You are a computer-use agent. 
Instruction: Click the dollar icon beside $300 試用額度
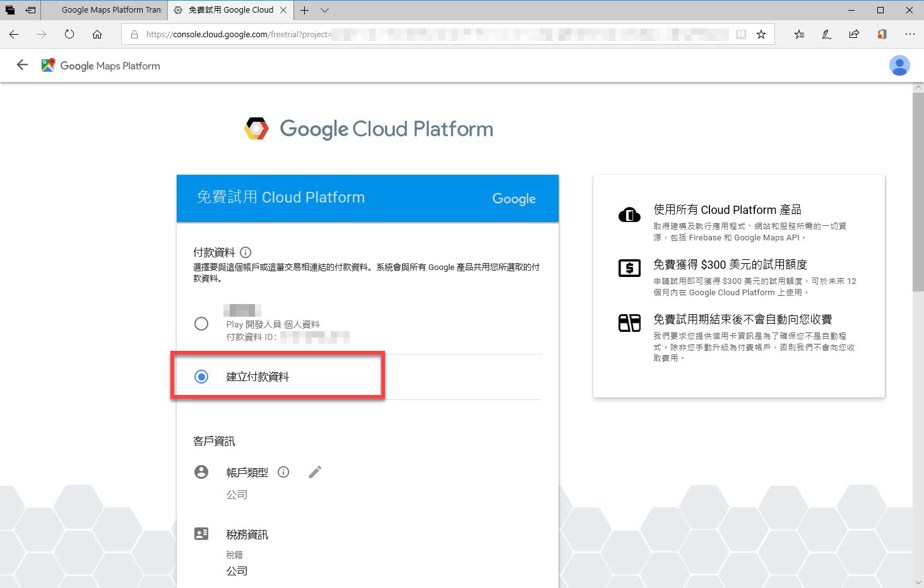point(629,268)
